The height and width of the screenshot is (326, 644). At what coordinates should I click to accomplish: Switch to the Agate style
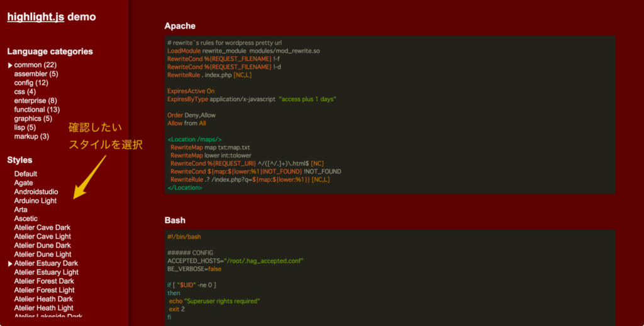[23, 183]
